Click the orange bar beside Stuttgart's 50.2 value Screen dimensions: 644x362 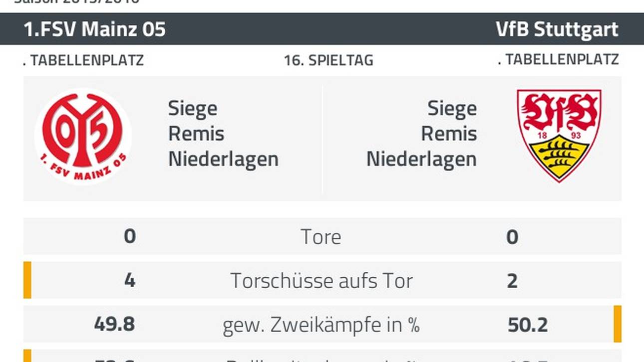point(618,324)
